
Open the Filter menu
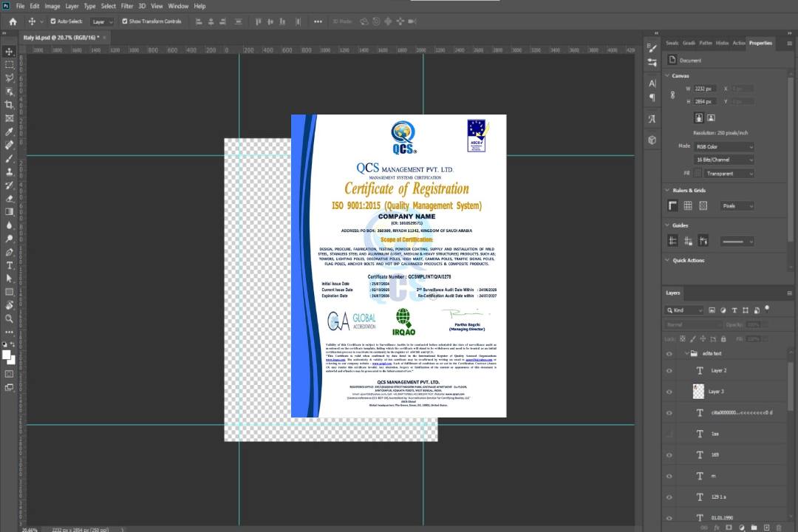[x=127, y=6]
